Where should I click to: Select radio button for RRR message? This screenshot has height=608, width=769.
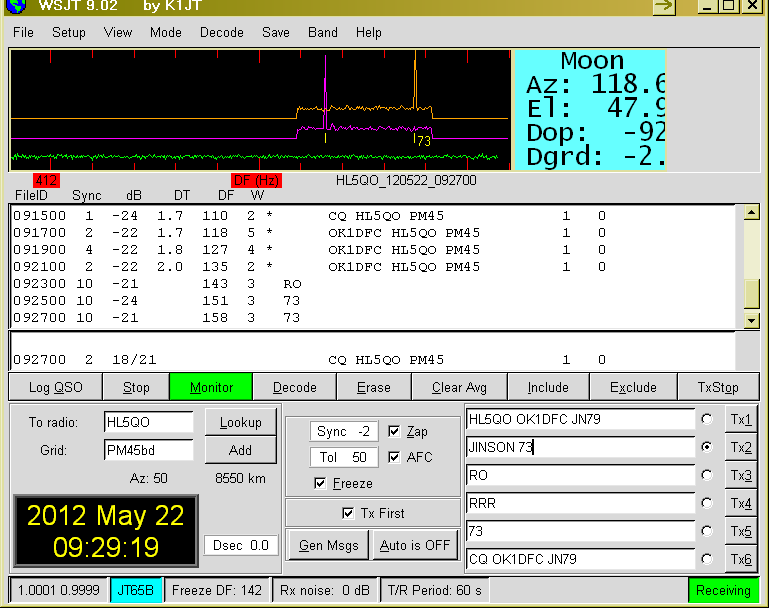[x=708, y=504]
